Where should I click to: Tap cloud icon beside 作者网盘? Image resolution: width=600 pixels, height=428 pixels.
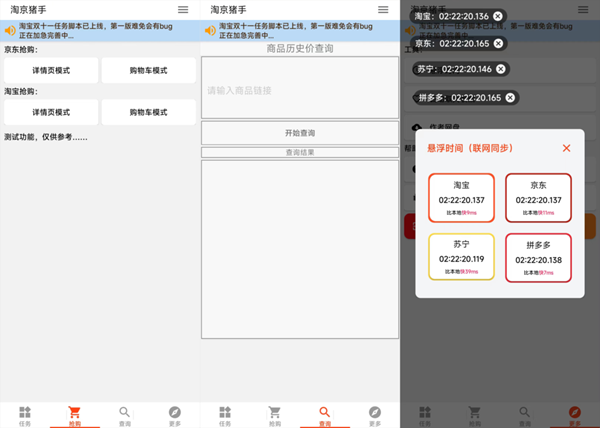coord(417,127)
